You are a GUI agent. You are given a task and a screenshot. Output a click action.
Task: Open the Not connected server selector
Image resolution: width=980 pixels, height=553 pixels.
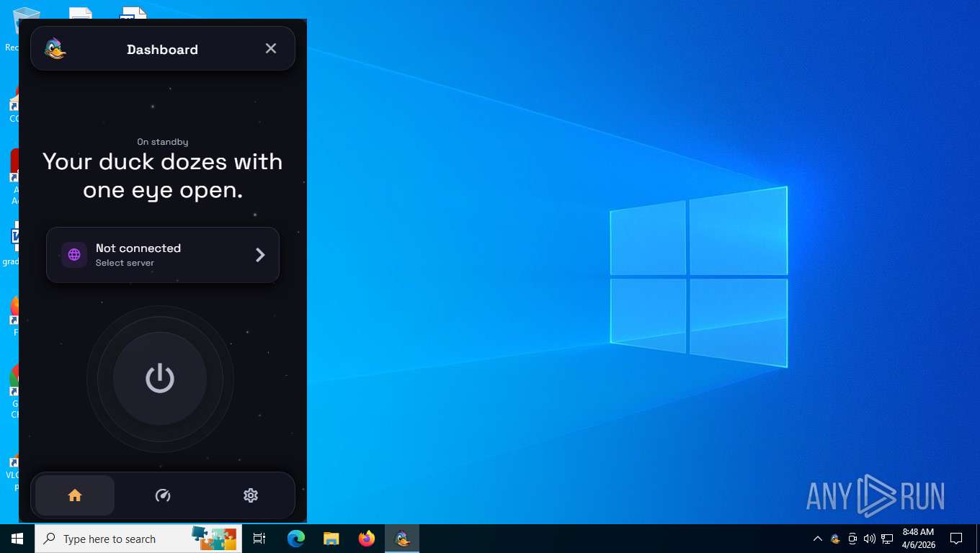163,255
